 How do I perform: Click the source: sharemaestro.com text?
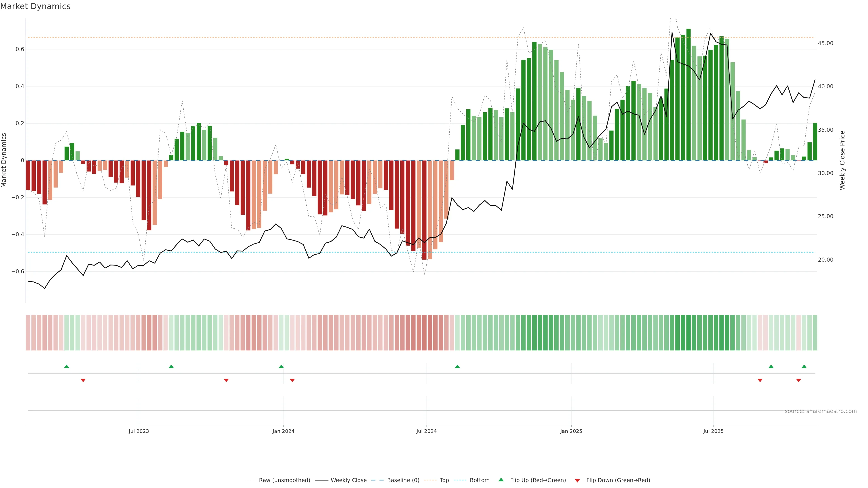tap(821, 411)
